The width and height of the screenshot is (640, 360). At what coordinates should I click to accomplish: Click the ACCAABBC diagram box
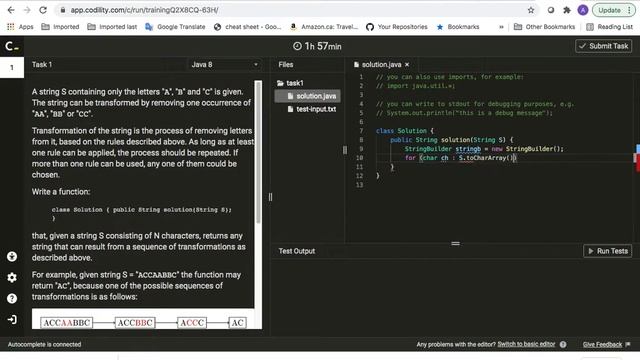click(67, 323)
